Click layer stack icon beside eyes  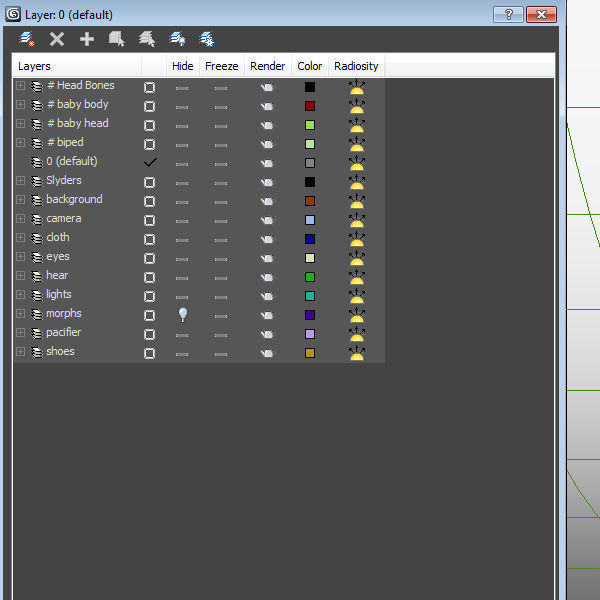pyautogui.click(x=37, y=258)
